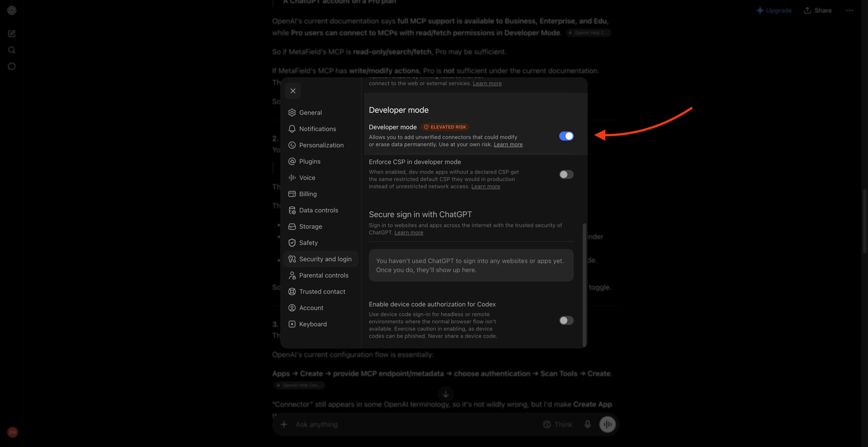Click the 'Billing' sidebar label
868x447 pixels.
pos(308,194)
